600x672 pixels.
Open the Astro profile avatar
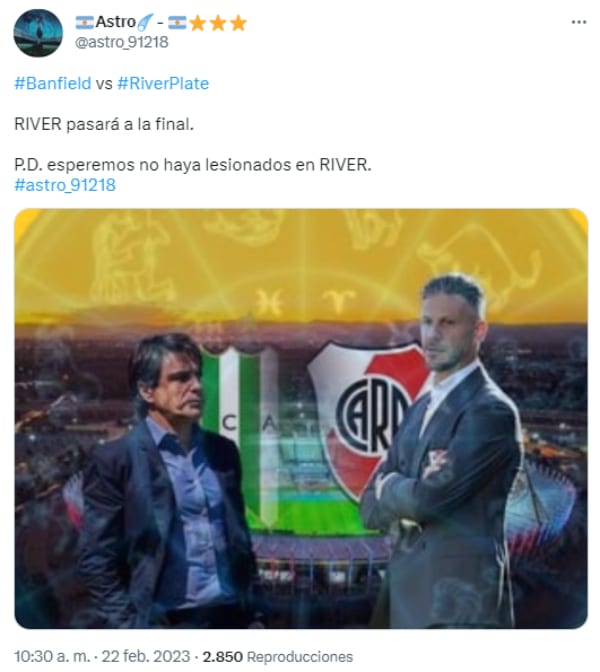point(38,33)
